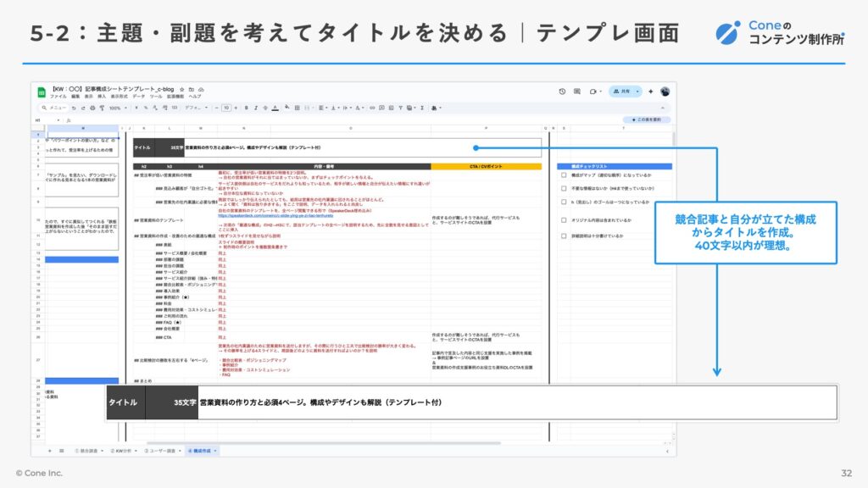Click the font size field showing 10
Screen dimensions: 868x488
click(x=226, y=108)
